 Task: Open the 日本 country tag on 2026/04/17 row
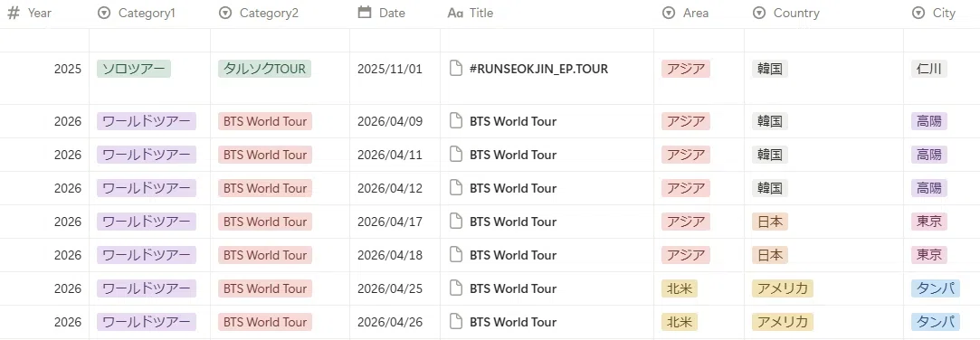point(770,222)
